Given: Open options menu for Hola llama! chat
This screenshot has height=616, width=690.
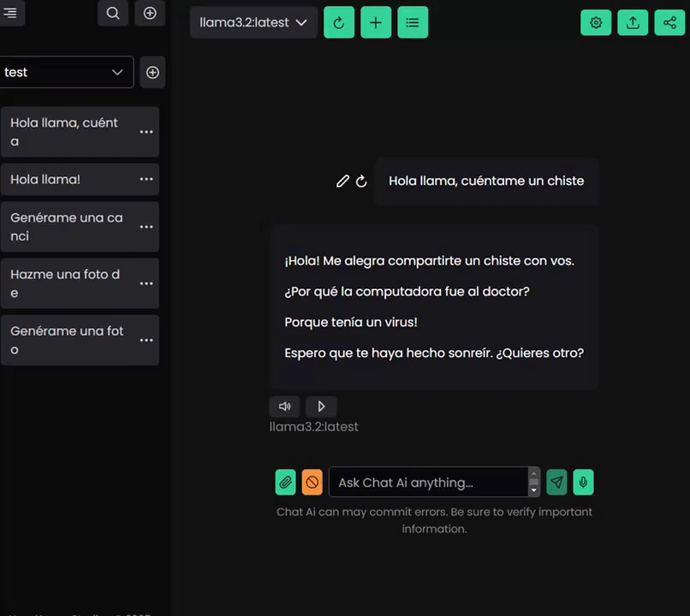Looking at the screenshot, I should [146, 180].
